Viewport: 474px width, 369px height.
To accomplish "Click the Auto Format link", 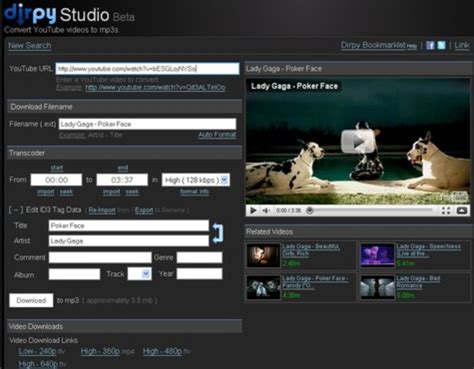I will coord(217,135).
